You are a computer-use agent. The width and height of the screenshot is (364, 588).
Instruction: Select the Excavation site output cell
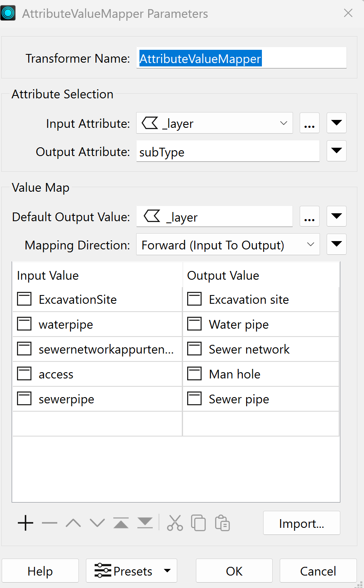click(261, 299)
